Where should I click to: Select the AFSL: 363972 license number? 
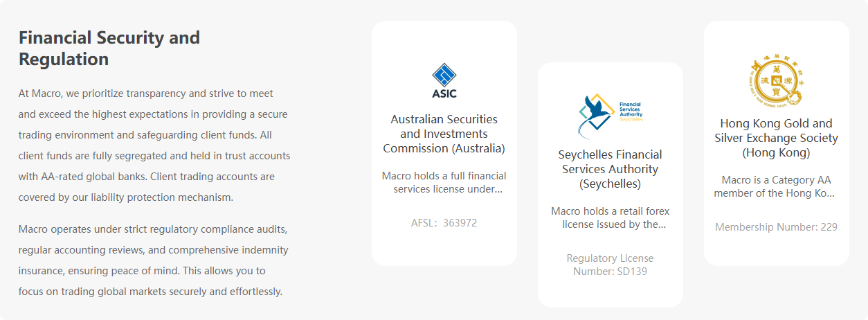coord(444,223)
